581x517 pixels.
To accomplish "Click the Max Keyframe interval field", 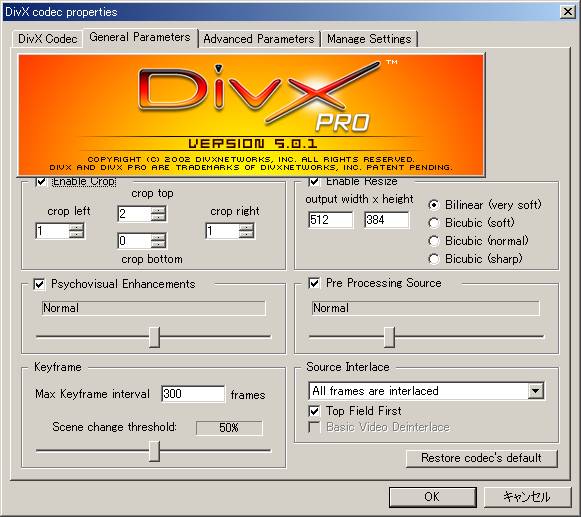I will (x=193, y=394).
